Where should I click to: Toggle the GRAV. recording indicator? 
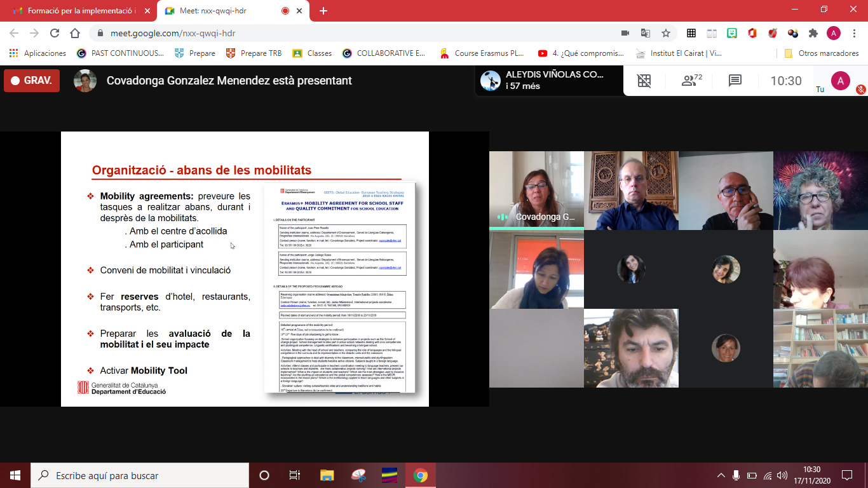(32, 81)
